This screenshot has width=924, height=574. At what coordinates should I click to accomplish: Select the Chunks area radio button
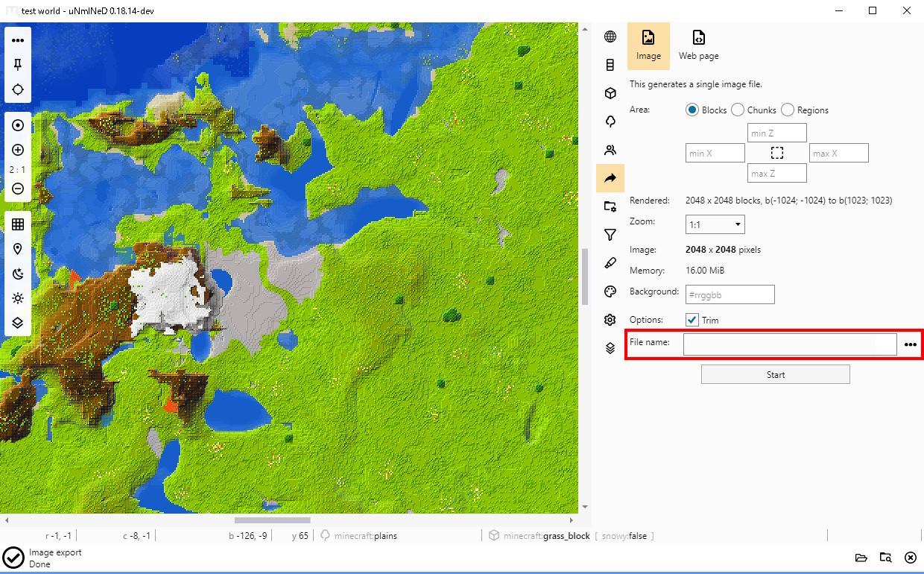click(x=738, y=110)
